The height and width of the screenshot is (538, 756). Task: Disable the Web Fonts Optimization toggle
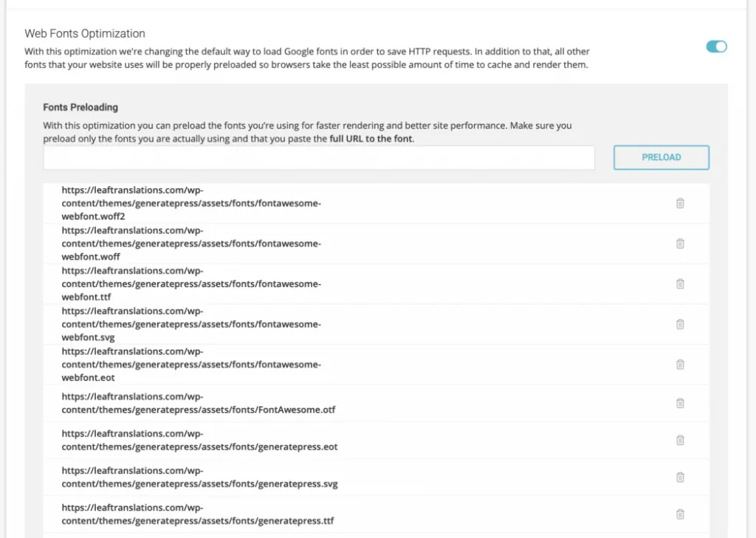[x=716, y=46]
